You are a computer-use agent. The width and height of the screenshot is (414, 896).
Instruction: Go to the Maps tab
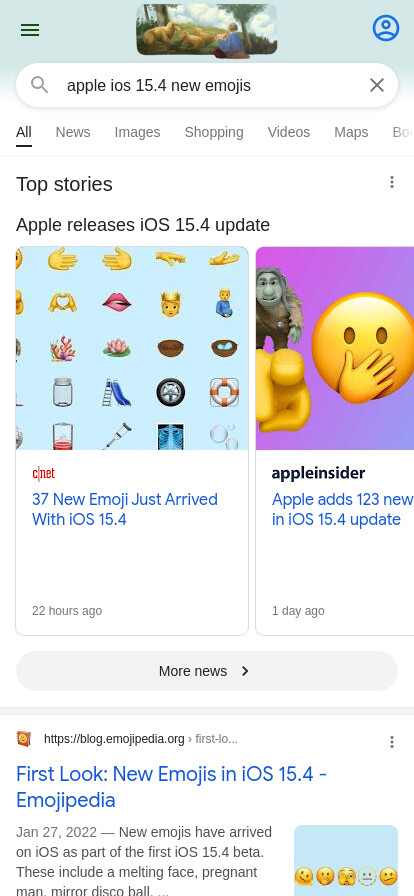(x=351, y=132)
